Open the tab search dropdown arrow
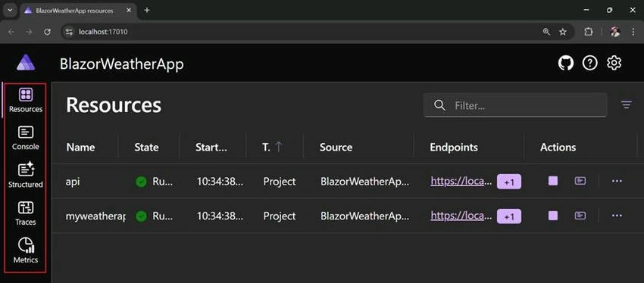The width and height of the screenshot is (644, 283). point(11,11)
